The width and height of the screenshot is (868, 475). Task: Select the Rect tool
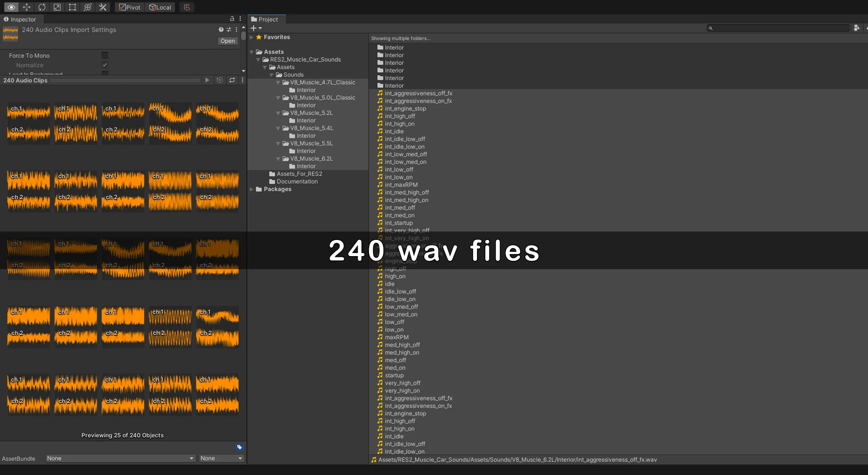pos(72,7)
